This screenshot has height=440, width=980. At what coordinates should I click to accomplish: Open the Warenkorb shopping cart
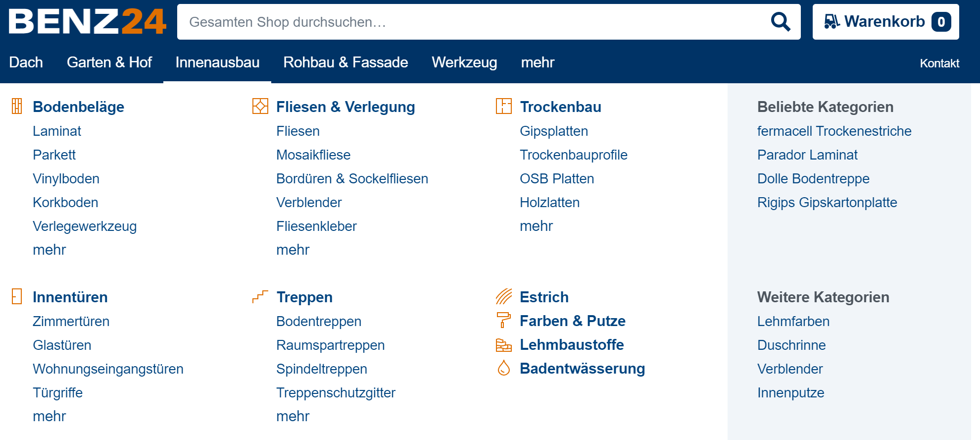(x=885, y=22)
